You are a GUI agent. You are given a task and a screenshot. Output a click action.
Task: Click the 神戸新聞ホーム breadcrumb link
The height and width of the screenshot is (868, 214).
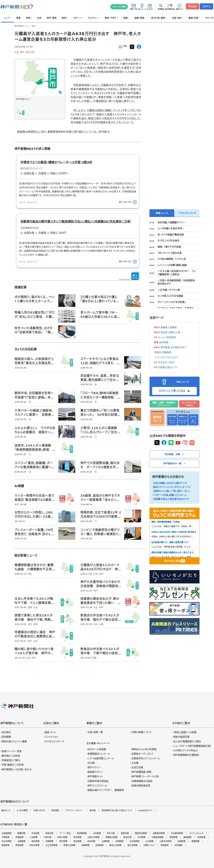[x=21, y=26]
